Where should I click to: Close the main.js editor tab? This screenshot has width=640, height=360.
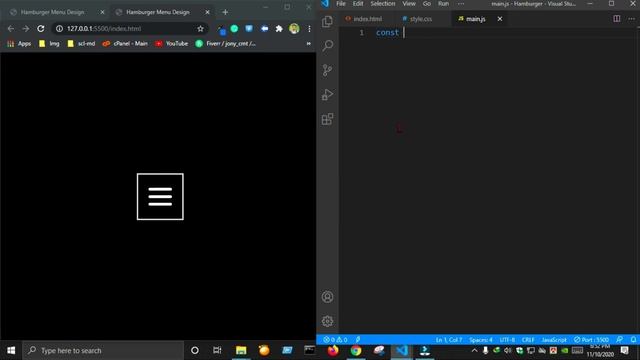pos(500,19)
